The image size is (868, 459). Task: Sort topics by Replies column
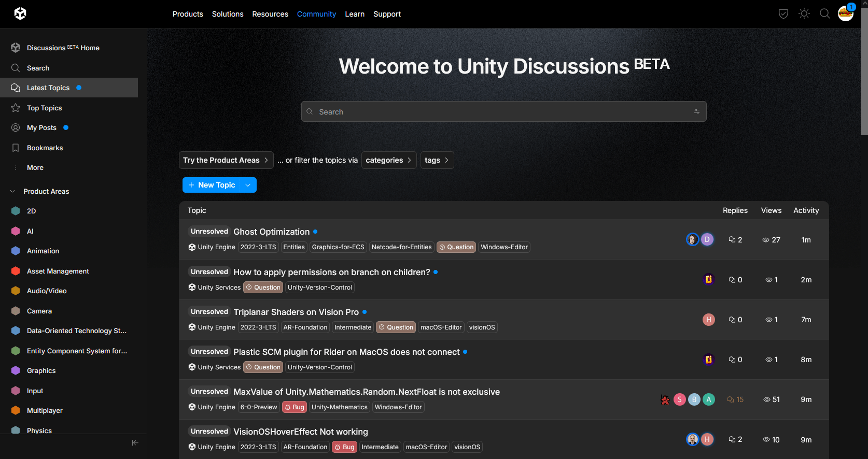coord(735,210)
